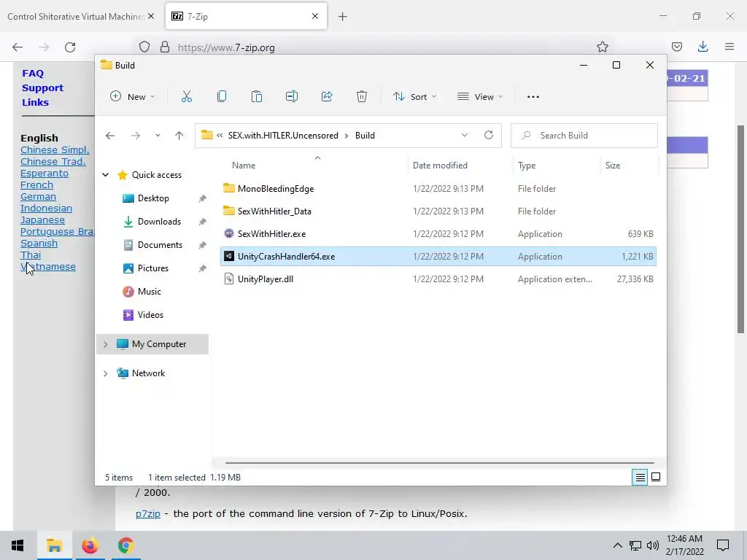Click Firefox reload page button
747x560 pixels.
click(x=70, y=47)
